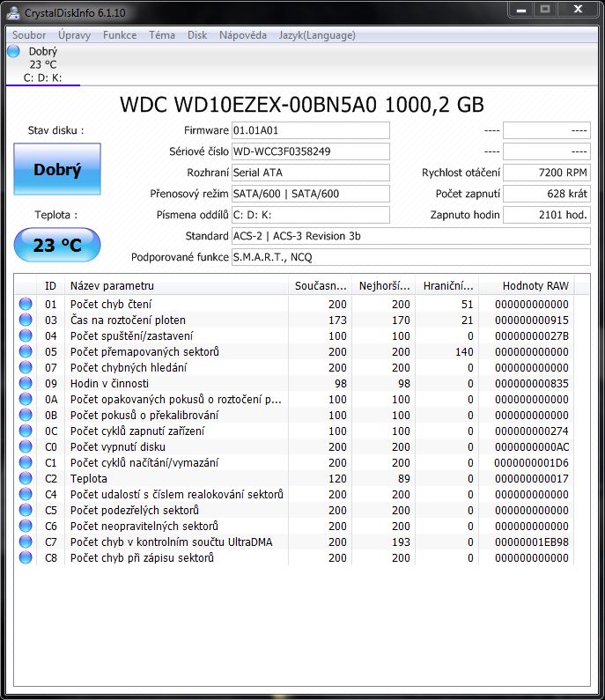Click the Standard ACS-2 field
Screen dimensions: 605x700
click(410, 236)
